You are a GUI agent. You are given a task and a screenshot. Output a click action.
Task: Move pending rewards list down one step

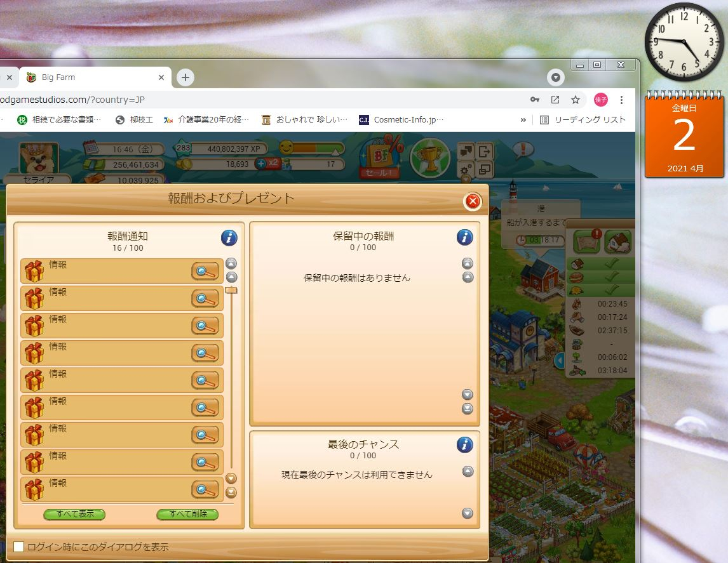click(468, 394)
